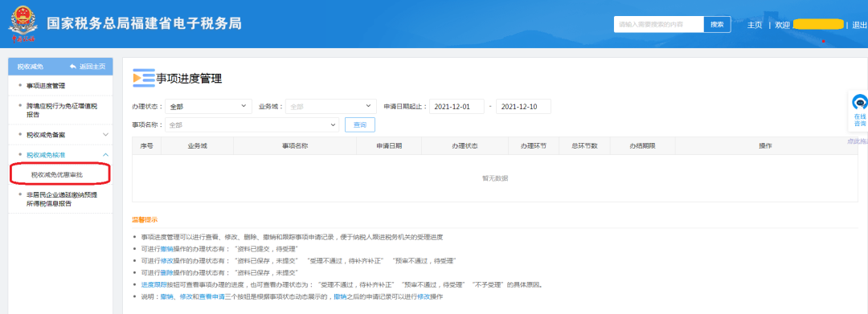Click the 在线咨询 online consultation icon
Image resolution: width=868 pixels, height=314 pixels.
(860, 102)
